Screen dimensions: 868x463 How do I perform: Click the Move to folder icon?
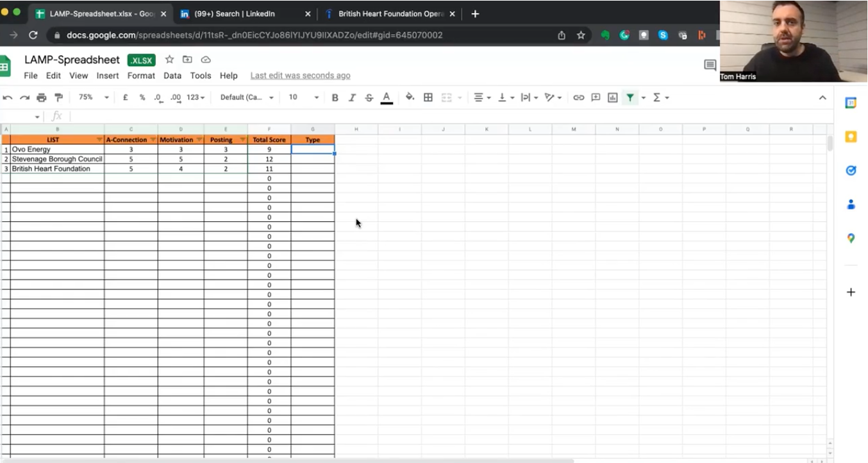click(187, 60)
